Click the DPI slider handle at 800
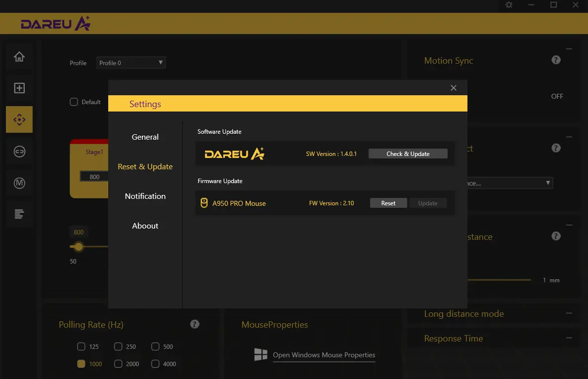 [x=79, y=246]
